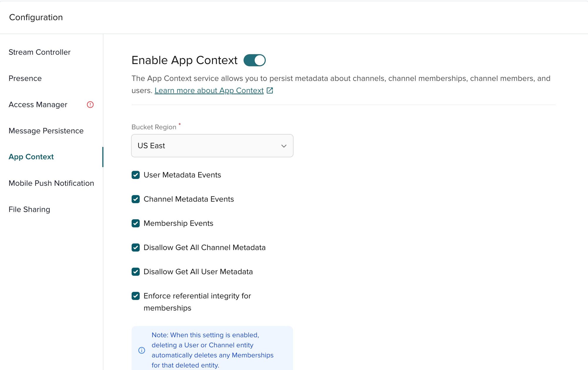Viewport: 588px width, 370px height.
Task: Click the chevron on the Bucket Region selector
Action: tap(284, 146)
